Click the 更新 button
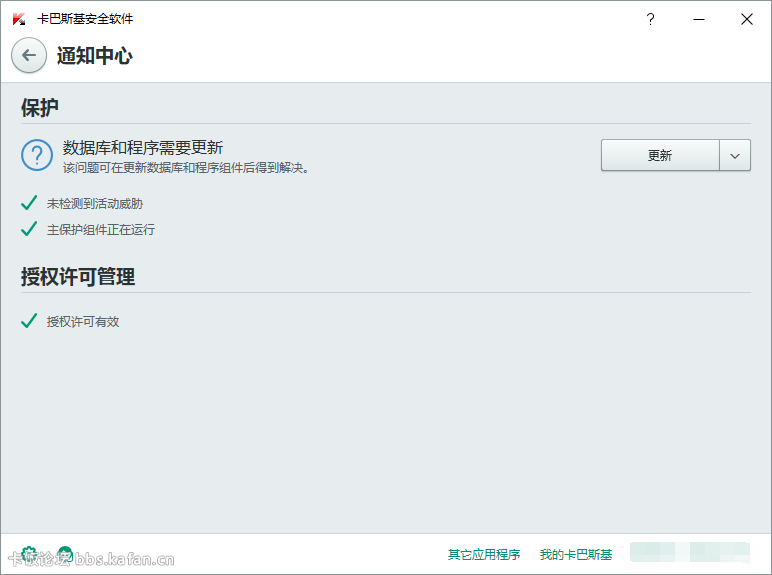Viewport: 772px width, 575px height. [660, 155]
